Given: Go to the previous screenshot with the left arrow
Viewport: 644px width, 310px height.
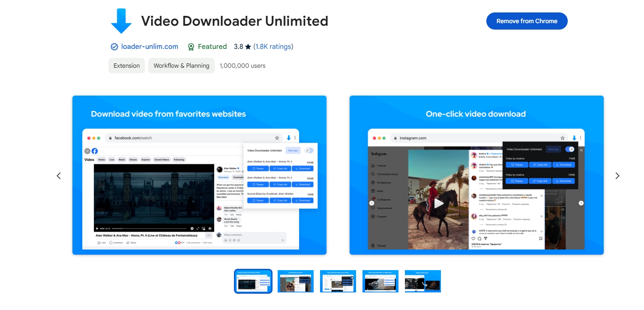Looking at the screenshot, I should click(59, 176).
